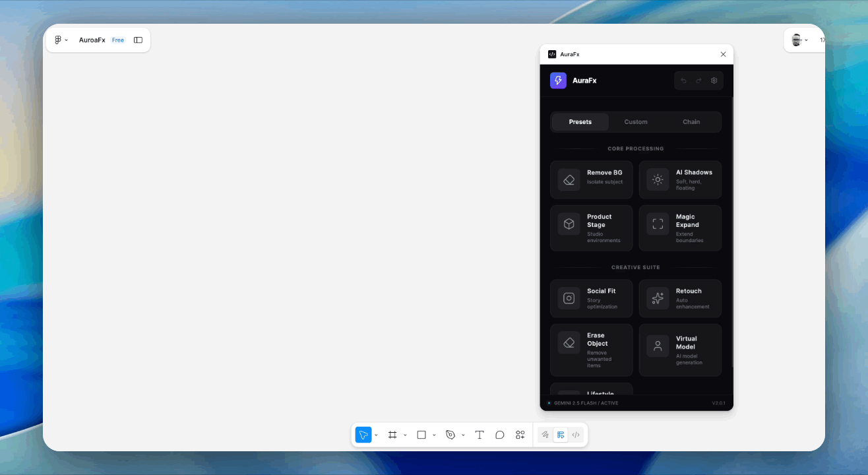
Task: Click the undo arrow in AuraFx header
Action: click(x=683, y=80)
